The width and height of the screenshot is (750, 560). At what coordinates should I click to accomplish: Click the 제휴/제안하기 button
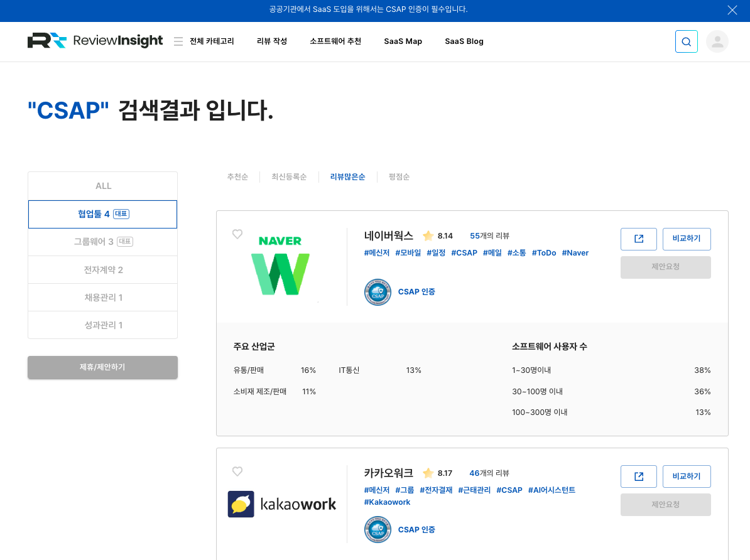[102, 367]
